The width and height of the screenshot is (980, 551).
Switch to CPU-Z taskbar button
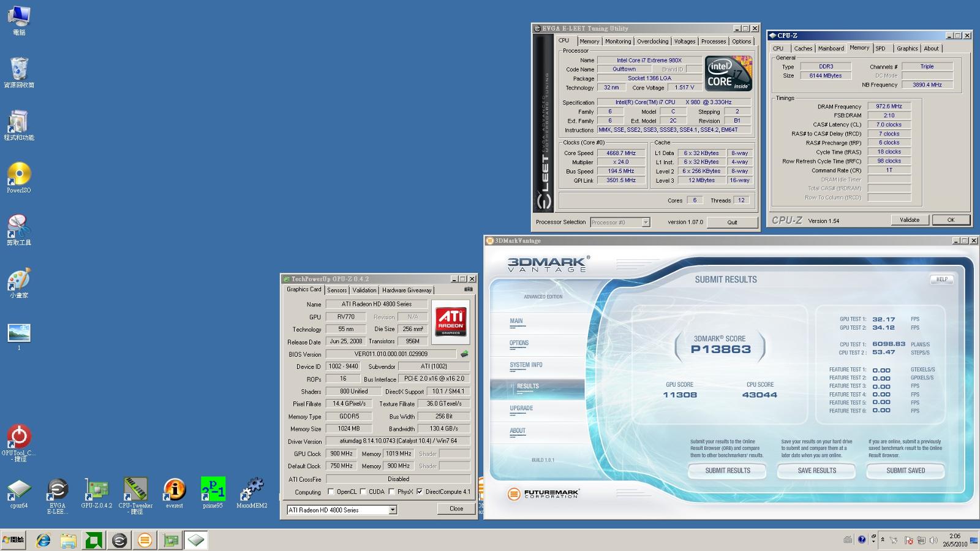[x=196, y=540]
